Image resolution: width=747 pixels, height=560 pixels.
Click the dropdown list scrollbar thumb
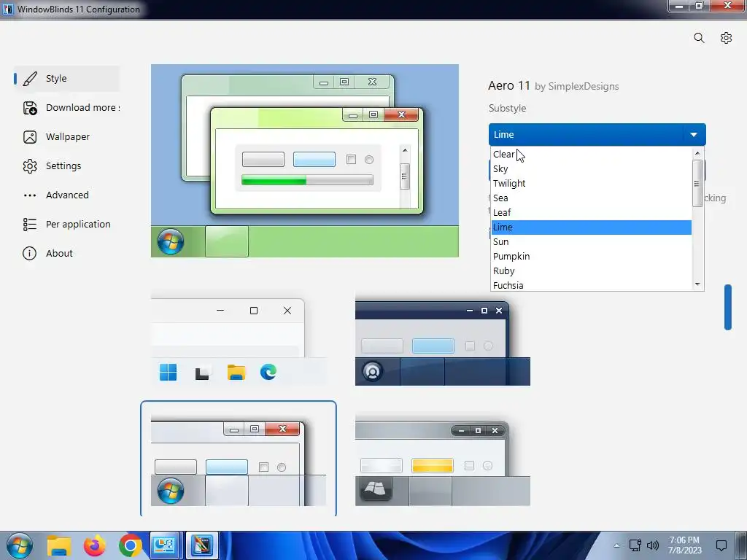697,183
